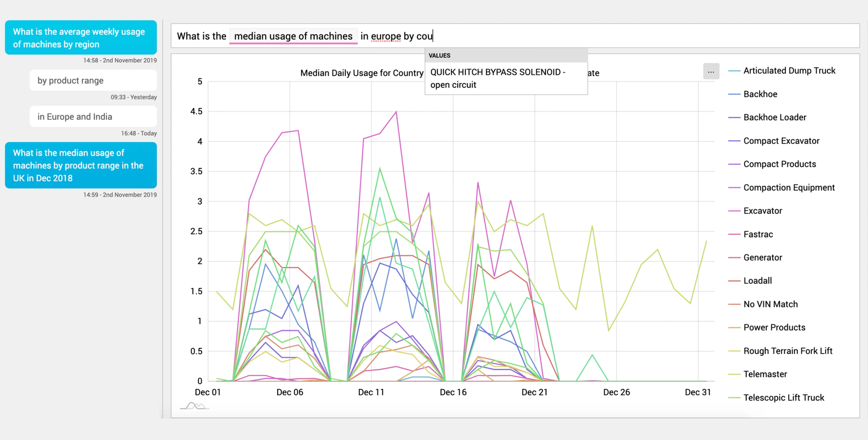868x440 pixels.
Task: Toggle the Fastrac legend entry
Action: pyautogui.click(x=758, y=234)
